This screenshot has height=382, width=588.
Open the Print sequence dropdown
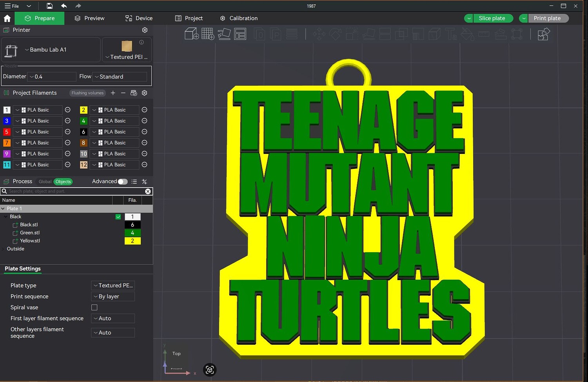pyautogui.click(x=113, y=297)
